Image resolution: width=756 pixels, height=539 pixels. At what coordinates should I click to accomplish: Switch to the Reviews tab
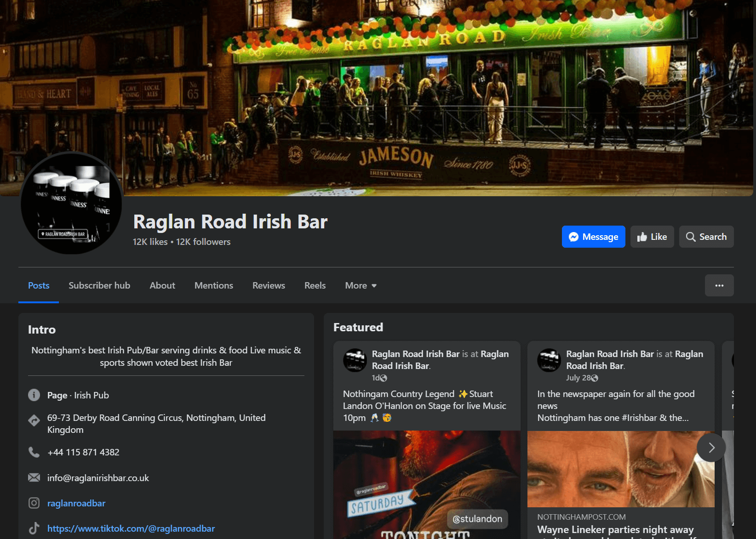click(269, 285)
